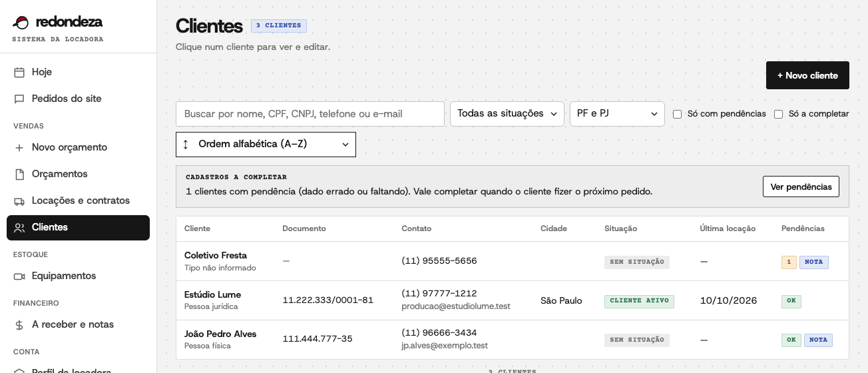Click the Situação column header
This screenshot has width=868, height=373.
click(x=620, y=228)
